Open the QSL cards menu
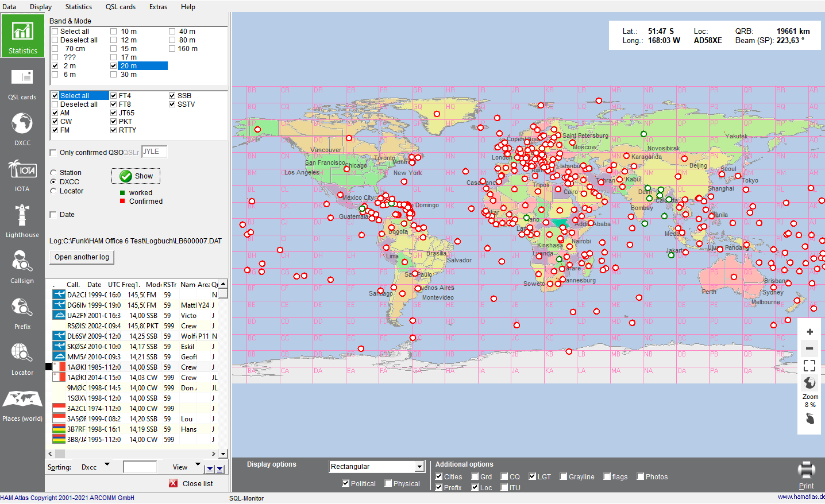 pos(121,7)
